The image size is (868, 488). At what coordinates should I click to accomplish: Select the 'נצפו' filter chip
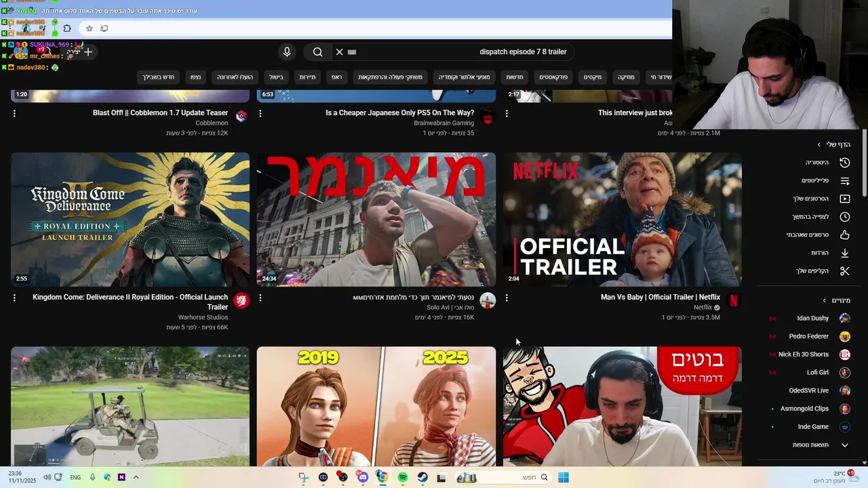(195, 77)
